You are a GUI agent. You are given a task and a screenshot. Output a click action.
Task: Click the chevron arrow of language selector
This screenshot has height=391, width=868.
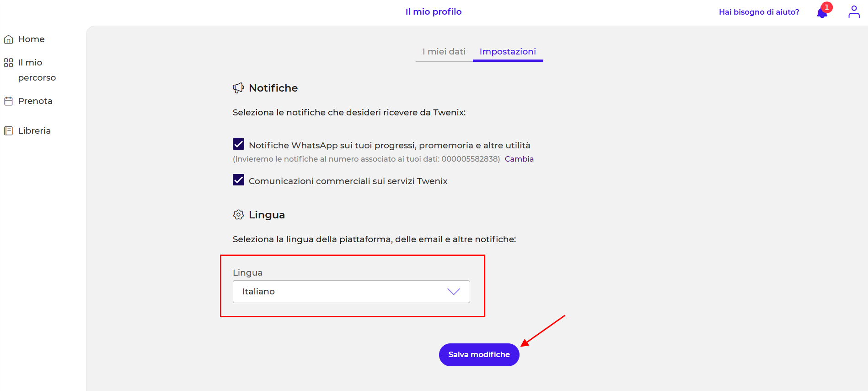point(453,292)
